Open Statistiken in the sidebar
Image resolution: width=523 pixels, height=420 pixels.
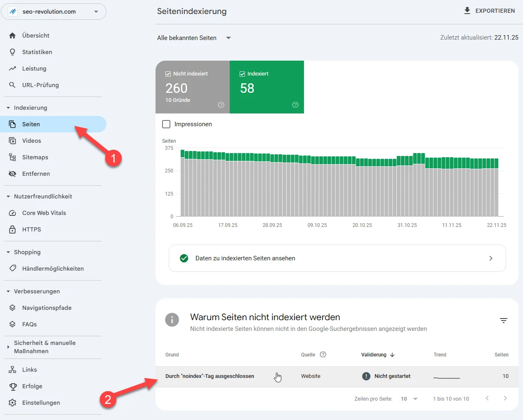click(x=53, y=52)
